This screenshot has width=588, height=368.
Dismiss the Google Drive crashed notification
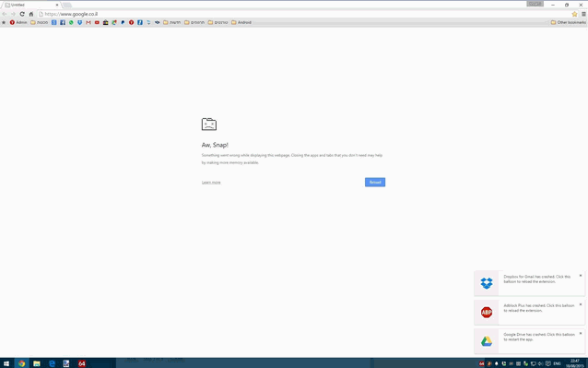(581, 334)
